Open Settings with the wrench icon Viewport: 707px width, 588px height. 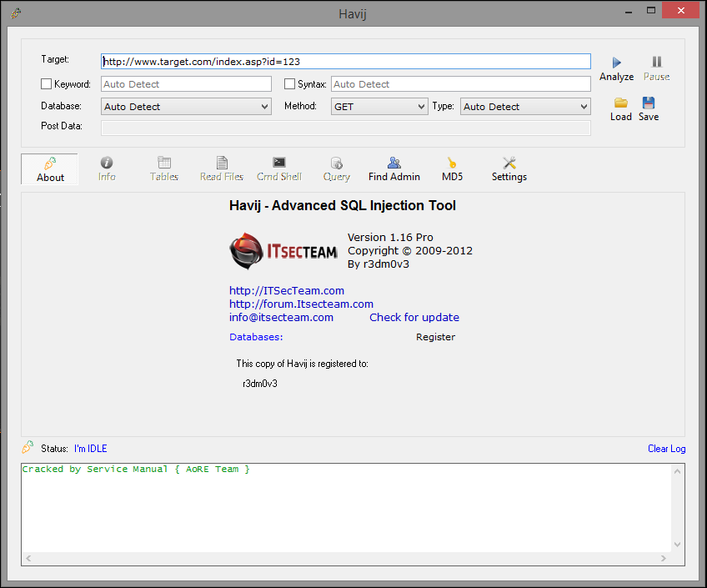click(509, 169)
